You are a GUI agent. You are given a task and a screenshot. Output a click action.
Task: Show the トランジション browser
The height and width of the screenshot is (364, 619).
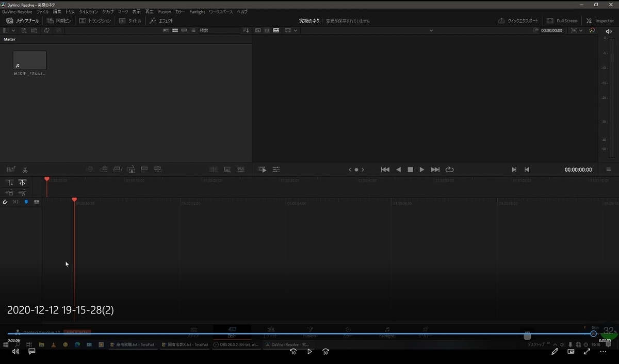95,21
